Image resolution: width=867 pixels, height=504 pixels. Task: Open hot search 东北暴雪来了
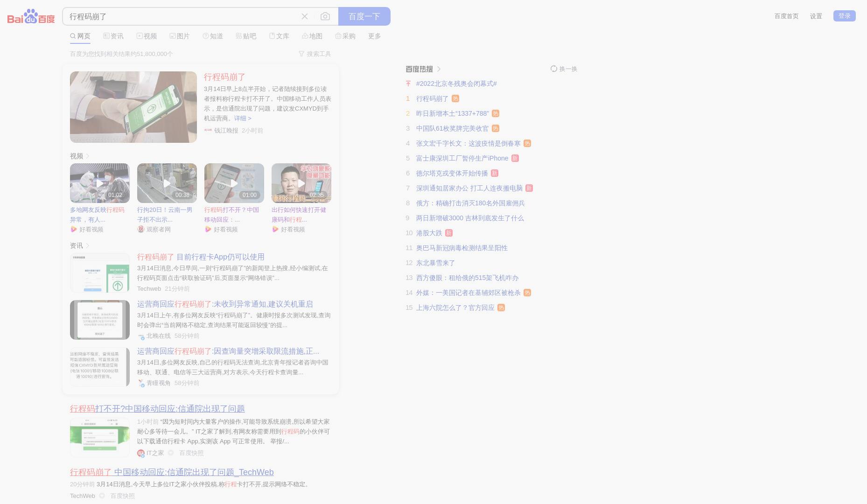[435, 263]
